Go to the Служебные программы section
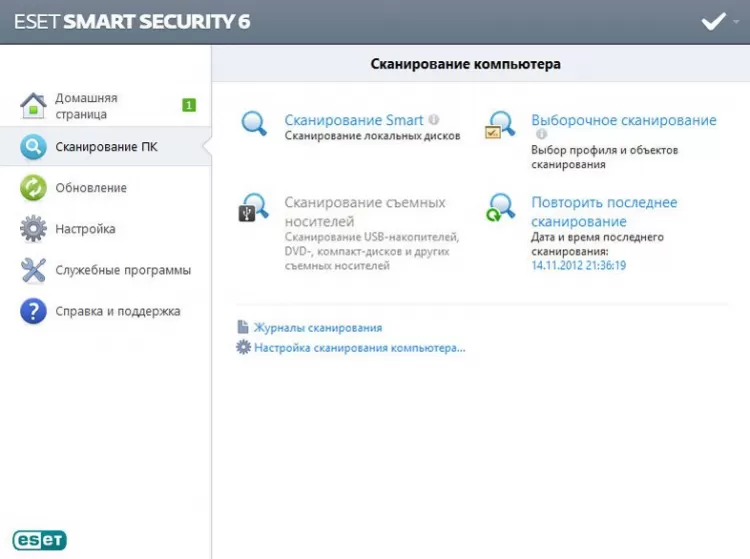This screenshot has height=559, width=750. click(x=122, y=270)
